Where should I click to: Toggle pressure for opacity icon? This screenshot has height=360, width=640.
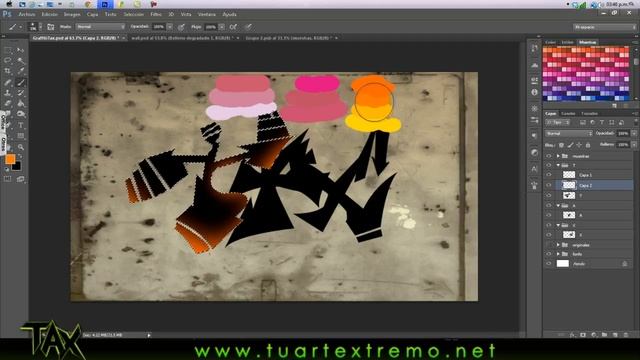pos(181,27)
